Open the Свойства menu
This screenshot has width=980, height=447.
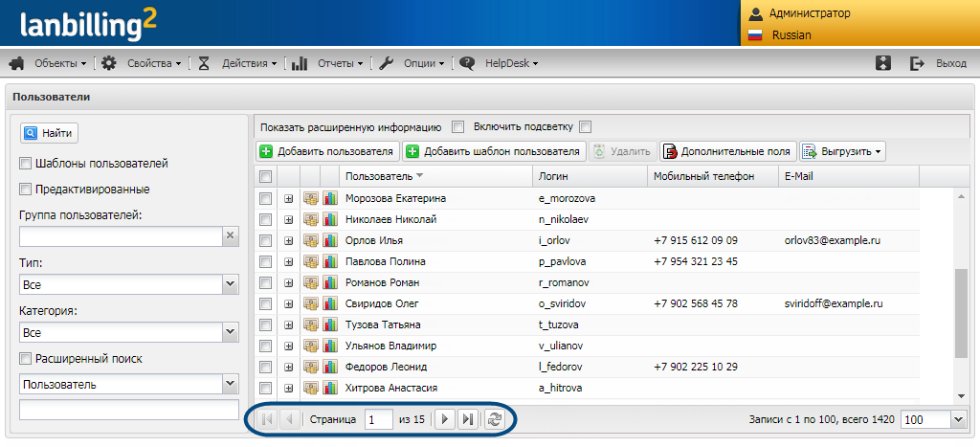[142, 63]
